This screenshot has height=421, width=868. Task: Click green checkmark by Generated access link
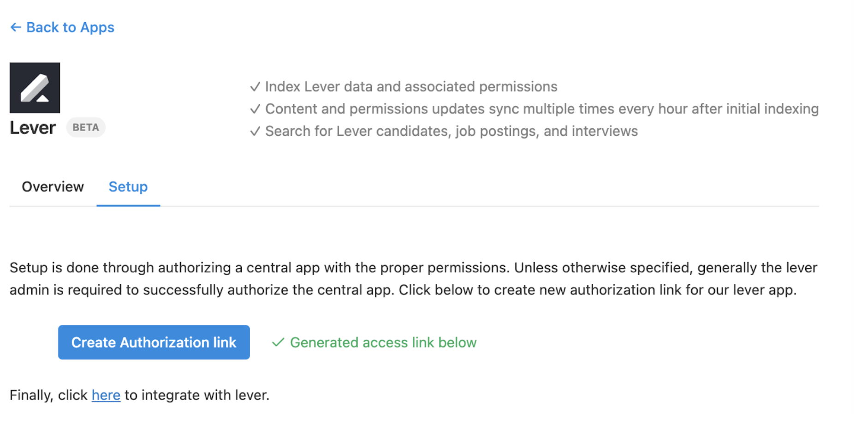click(278, 343)
